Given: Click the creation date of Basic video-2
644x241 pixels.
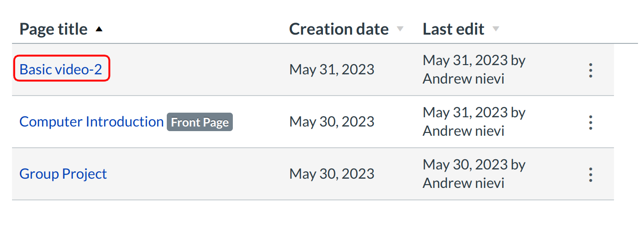Looking at the screenshot, I should (332, 70).
